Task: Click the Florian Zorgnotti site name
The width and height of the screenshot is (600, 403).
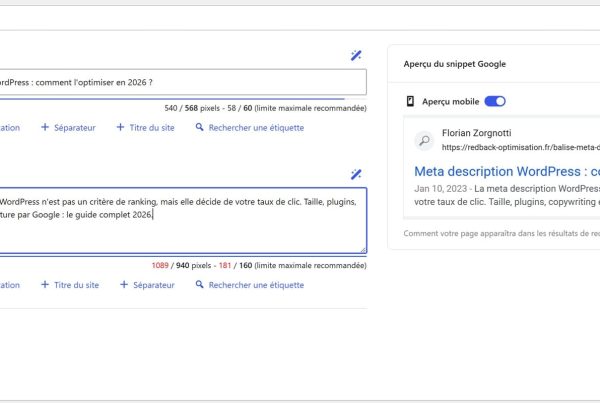Action: pyautogui.click(x=476, y=133)
